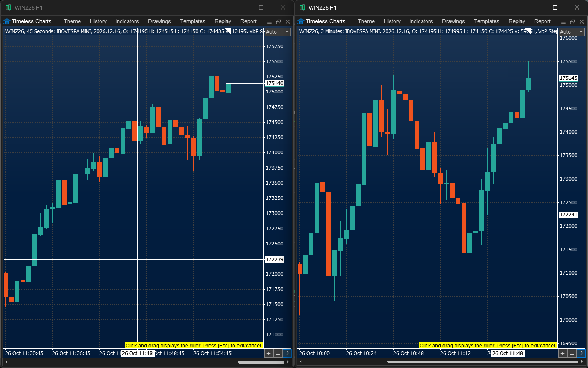Click left WINZ26,H1 title bar candlestick icon
The image size is (588, 368).
click(8, 7)
